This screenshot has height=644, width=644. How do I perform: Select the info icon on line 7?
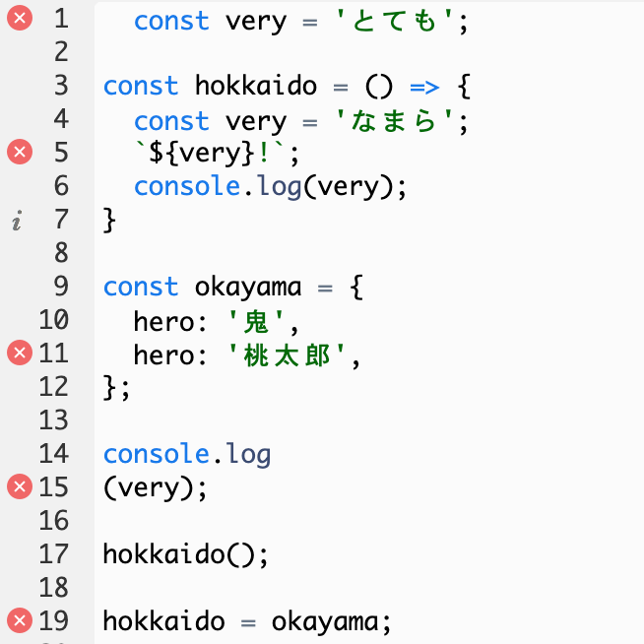tap(17, 222)
